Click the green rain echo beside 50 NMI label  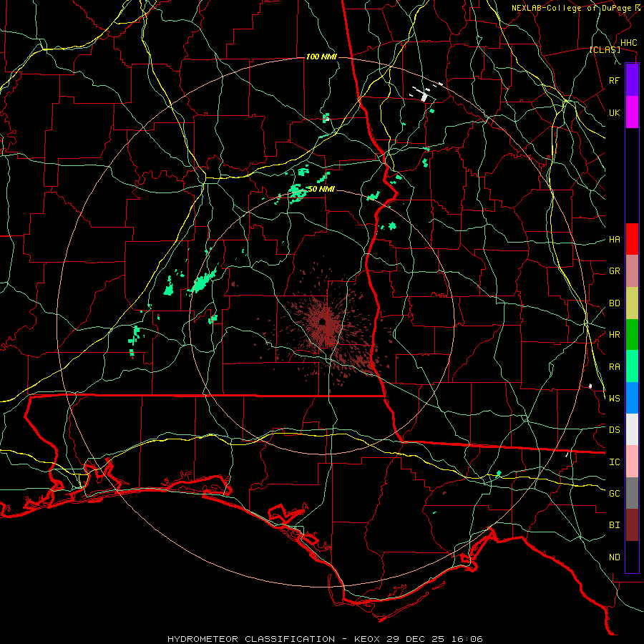[298, 192]
